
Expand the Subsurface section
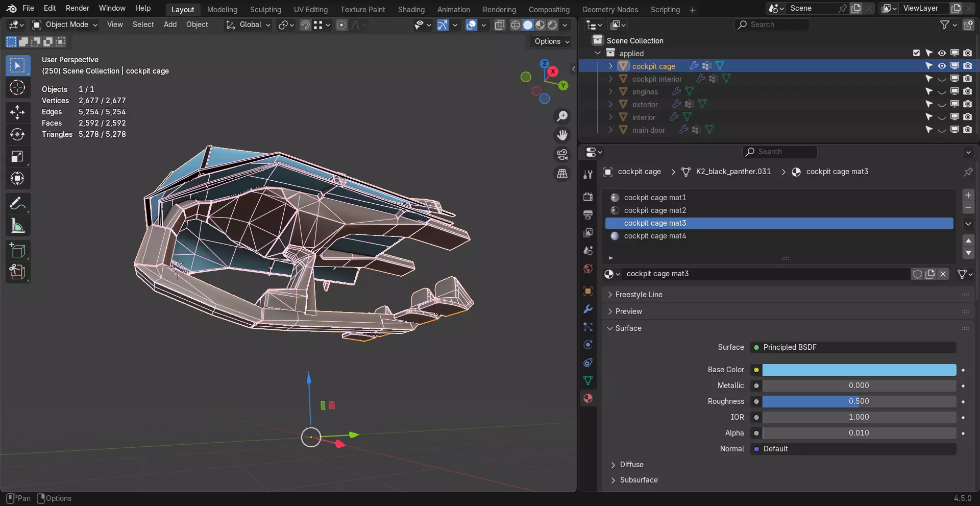click(639, 480)
